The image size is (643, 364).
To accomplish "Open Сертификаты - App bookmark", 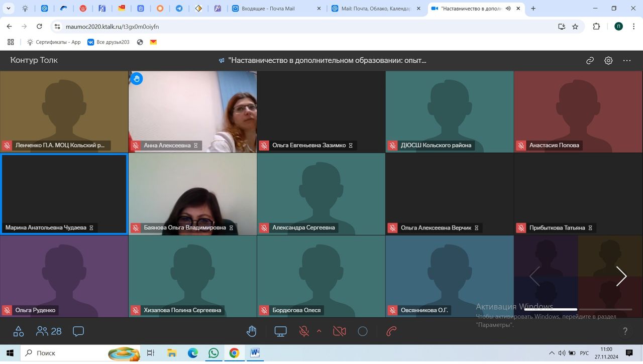I will 53,42.
